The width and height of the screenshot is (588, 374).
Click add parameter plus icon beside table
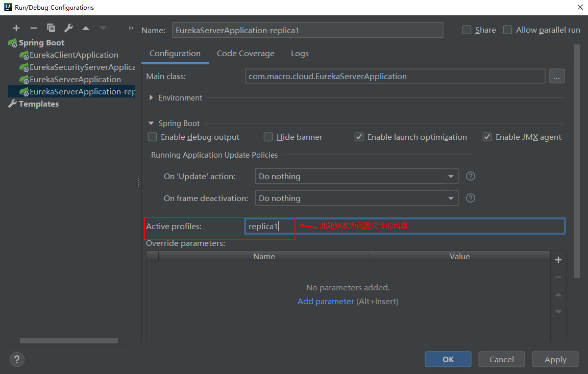[x=558, y=260]
